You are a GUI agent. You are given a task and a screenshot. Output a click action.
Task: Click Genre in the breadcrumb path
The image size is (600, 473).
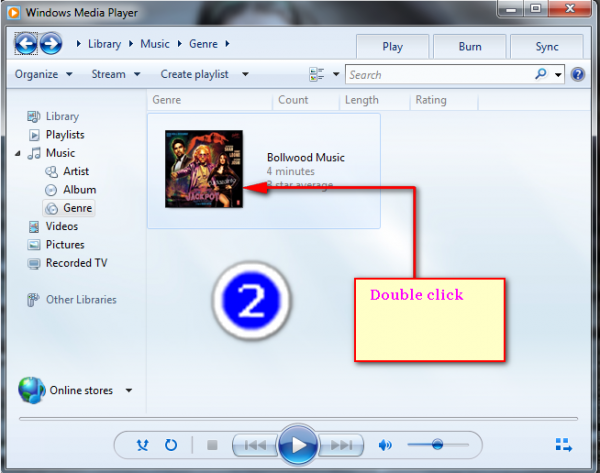pyautogui.click(x=203, y=44)
